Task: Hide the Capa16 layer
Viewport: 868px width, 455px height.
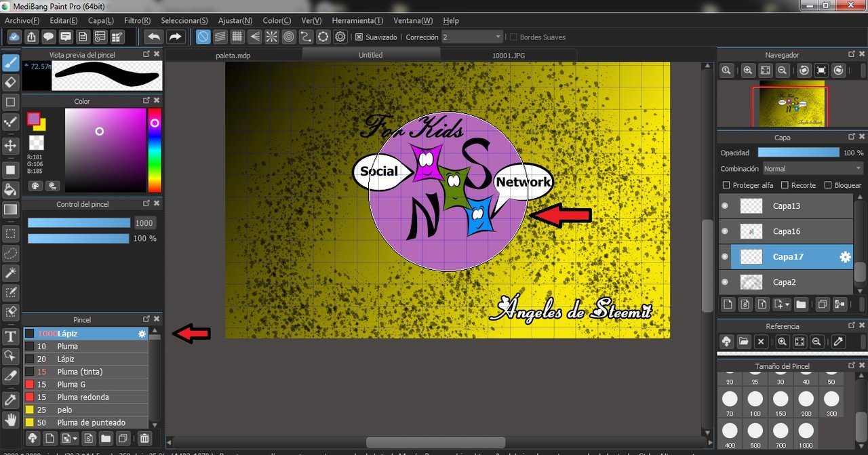Action: pos(725,231)
